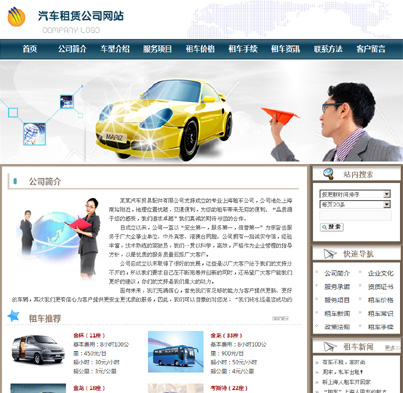This screenshot has width=403, height=393.
Task: Click the teal bullet icon beside 公司简介 heading
Action: [15, 181]
